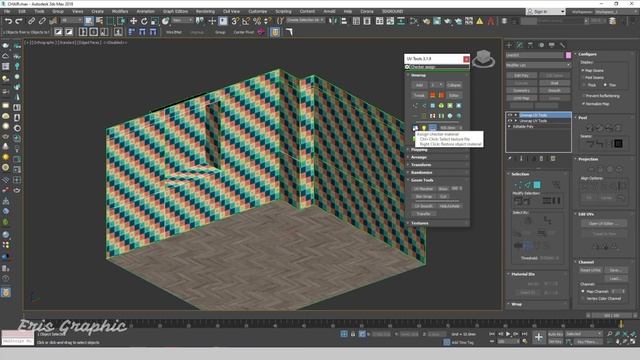Open the Customize menu
The width and height of the screenshot is (640, 360).
(258, 11)
